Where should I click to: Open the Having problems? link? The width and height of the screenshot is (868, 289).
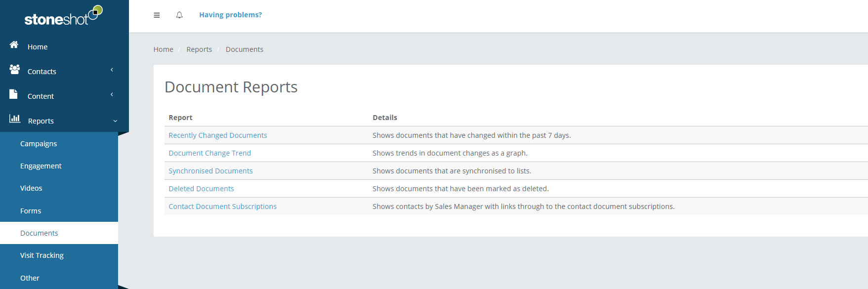(231, 15)
